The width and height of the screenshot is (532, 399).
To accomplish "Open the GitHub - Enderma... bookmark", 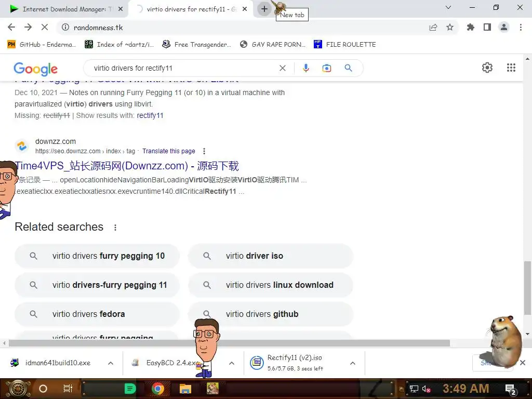I will (x=42, y=45).
